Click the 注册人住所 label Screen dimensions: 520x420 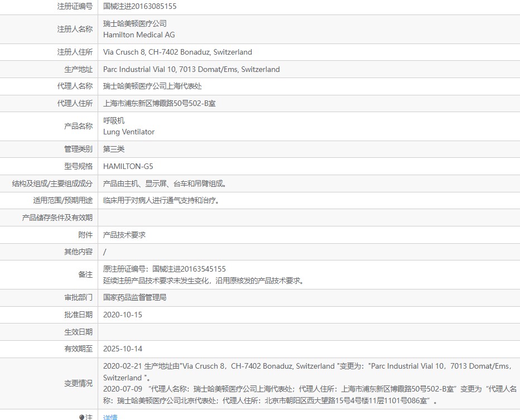(x=75, y=52)
